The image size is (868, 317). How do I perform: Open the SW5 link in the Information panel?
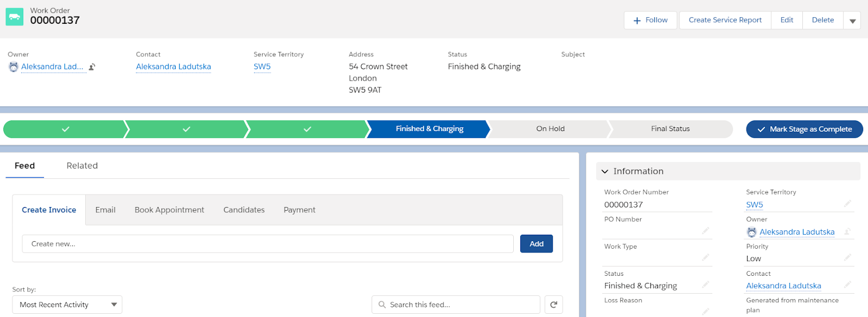coord(755,205)
